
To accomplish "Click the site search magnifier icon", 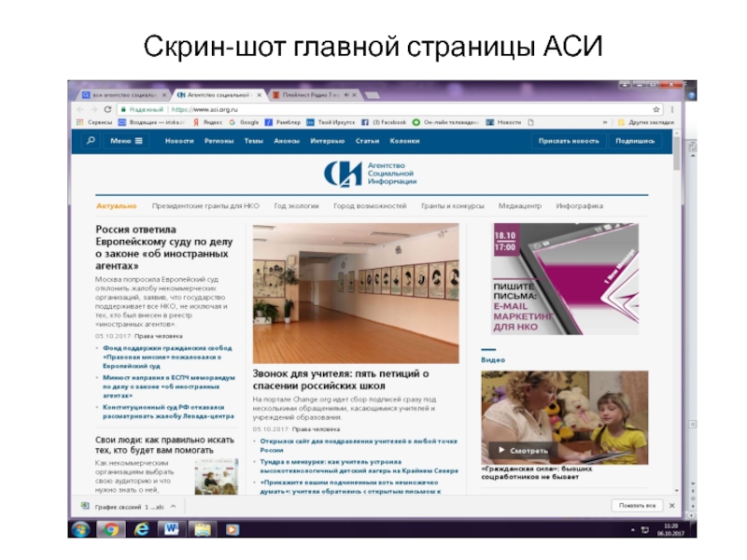I will (x=91, y=141).
